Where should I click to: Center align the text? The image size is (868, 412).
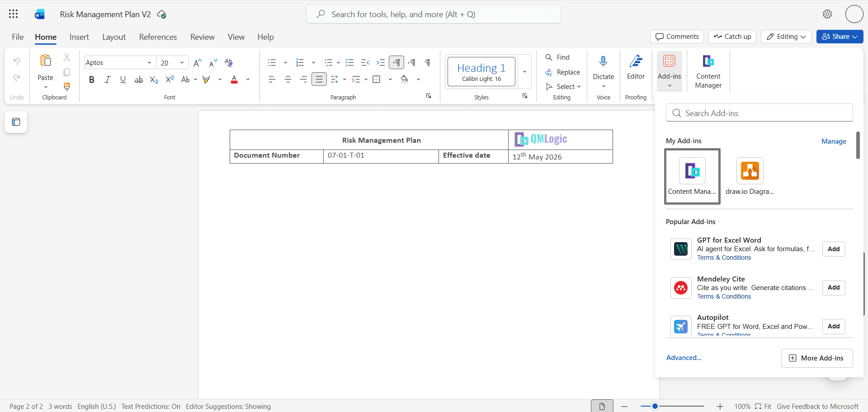click(288, 80)
